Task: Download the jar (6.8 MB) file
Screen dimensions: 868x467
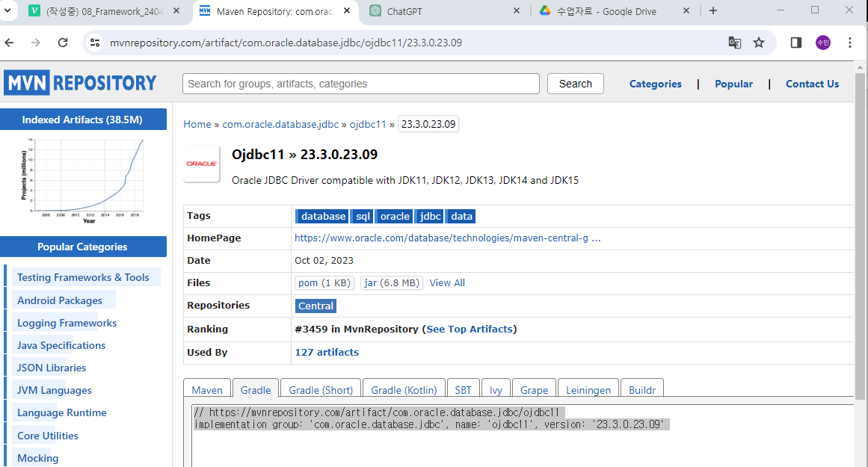Action: click(x=391, y=282)
